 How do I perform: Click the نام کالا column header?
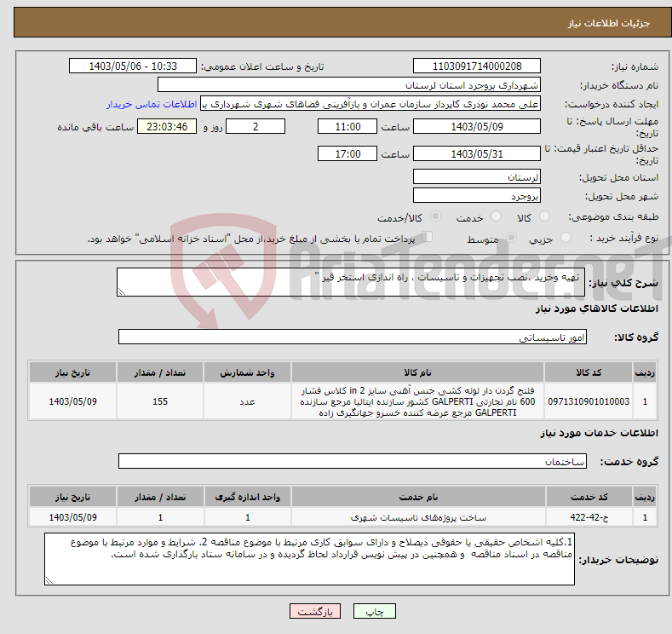pos(418,372)
